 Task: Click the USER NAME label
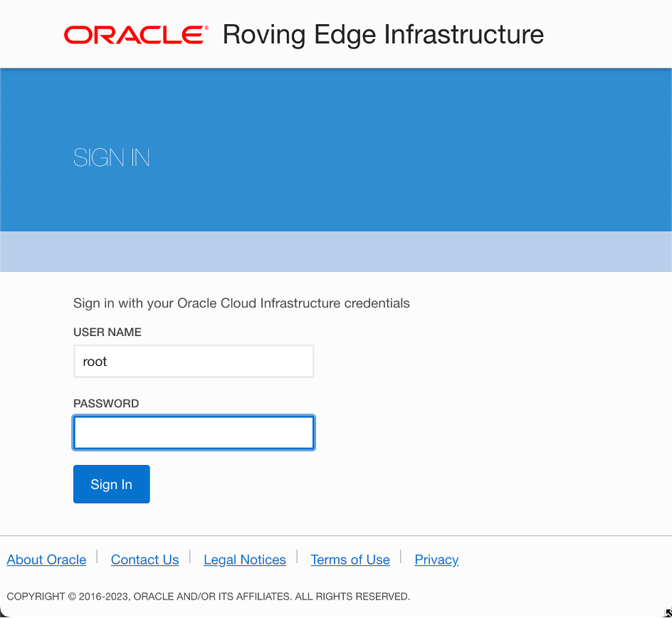pyautogui.click(x=107, y=332)
